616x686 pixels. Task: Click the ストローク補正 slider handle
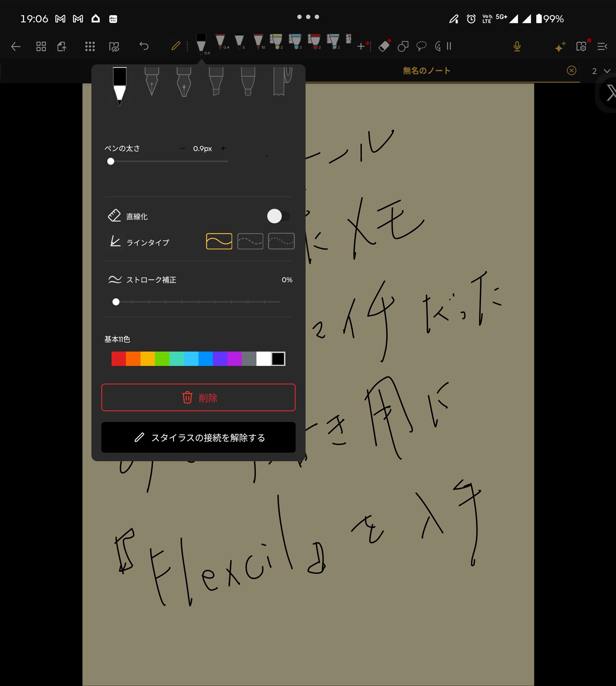point(116,302)
